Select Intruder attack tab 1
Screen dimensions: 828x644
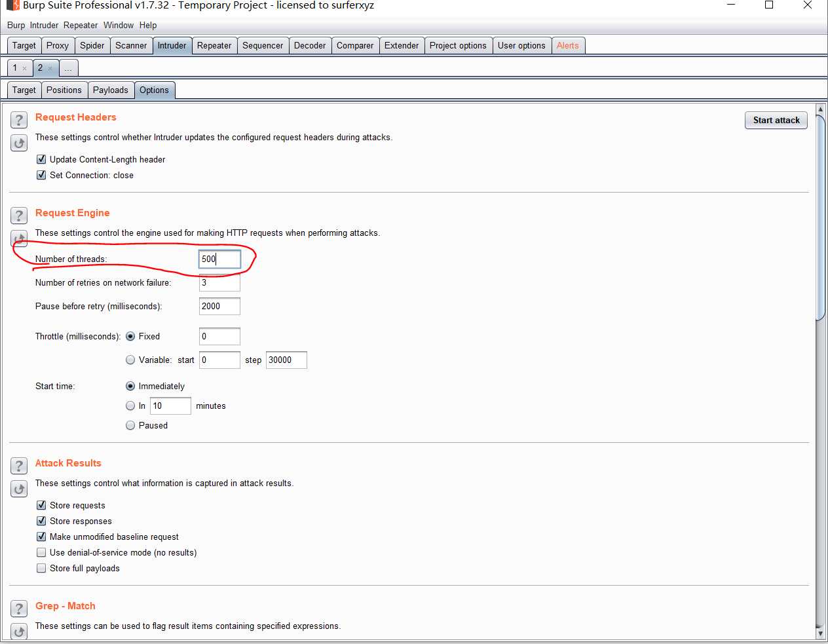point(15,67)
